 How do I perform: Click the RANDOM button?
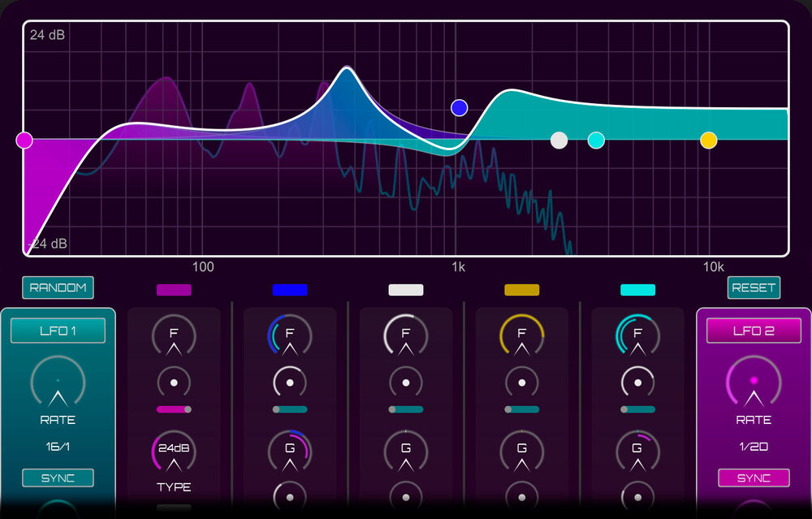coord(57,288)
